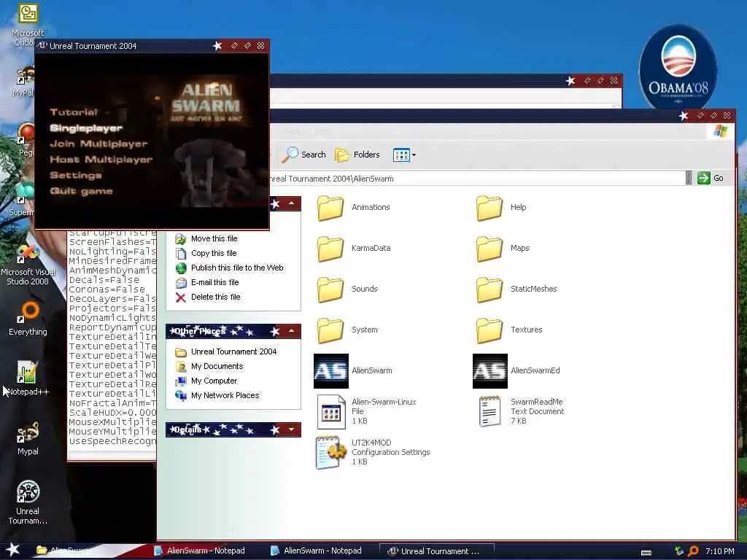Click Copy this file

(206, 253)
